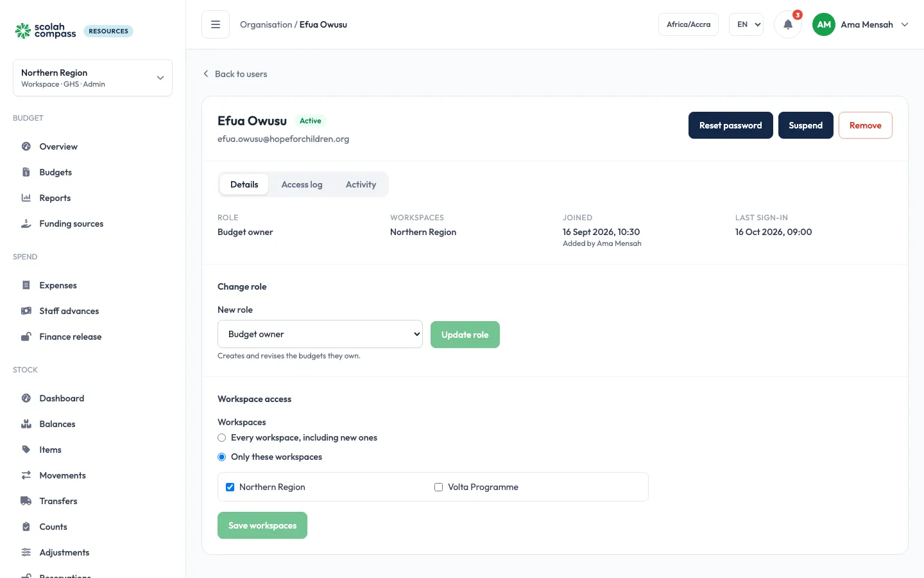Click the Staff advances cash icon
924x578 pixels.
tap(26, 311)
